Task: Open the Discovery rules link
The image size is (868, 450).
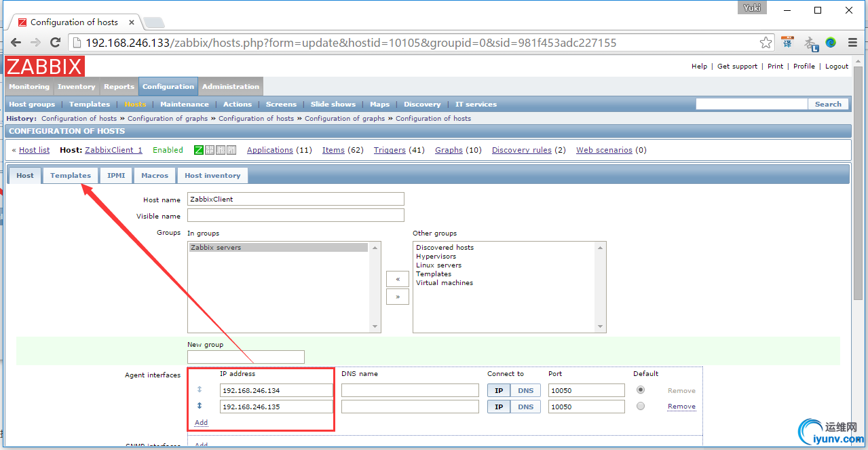Action: click(522, 150)
